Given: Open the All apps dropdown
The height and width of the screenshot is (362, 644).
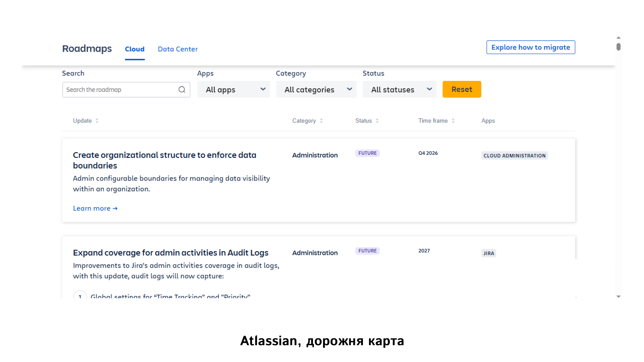Looking at the screenshot, I should click(x=233, y=89).
